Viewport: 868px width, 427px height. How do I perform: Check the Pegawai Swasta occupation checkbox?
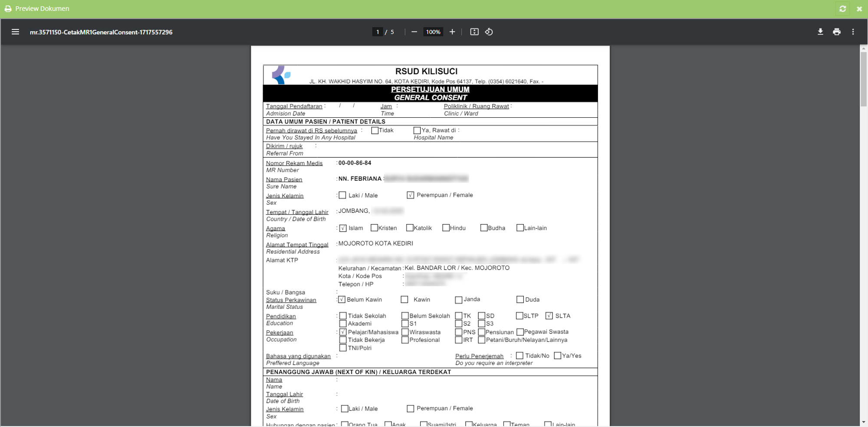520,332
